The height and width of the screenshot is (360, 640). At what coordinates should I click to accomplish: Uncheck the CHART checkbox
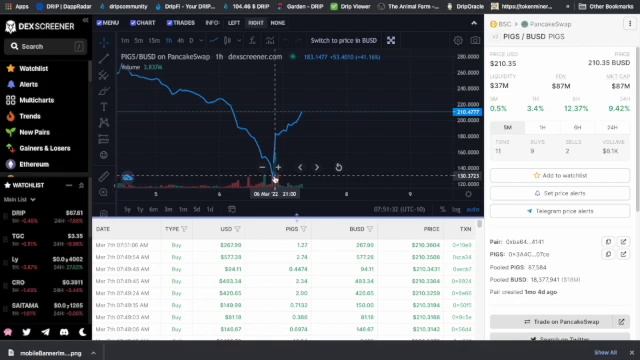coord(133,23)
